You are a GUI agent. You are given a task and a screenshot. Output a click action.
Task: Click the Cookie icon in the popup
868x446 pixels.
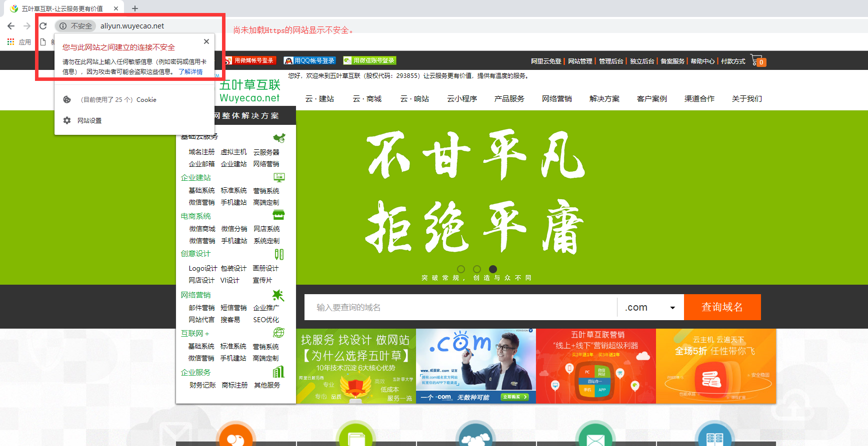pyautogui.click(x=67, y=99)
